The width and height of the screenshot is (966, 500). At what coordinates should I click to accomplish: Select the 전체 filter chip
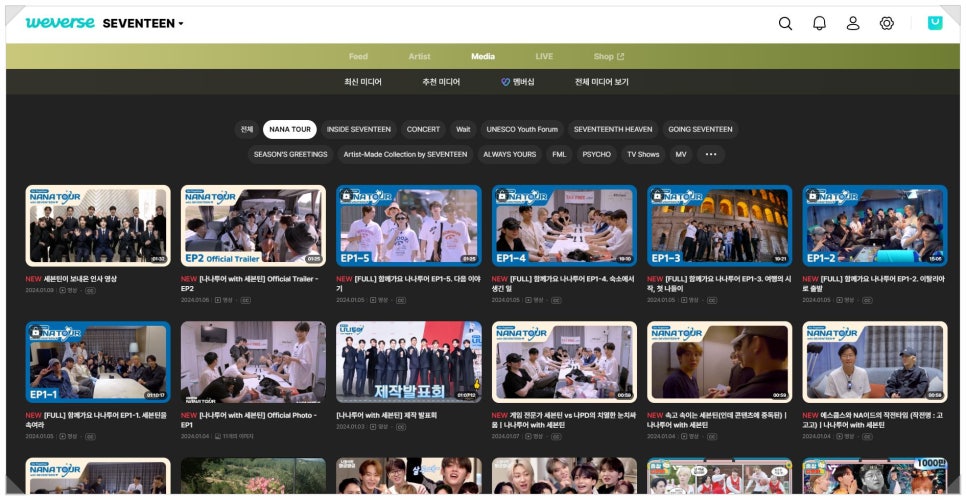[247, 129]
